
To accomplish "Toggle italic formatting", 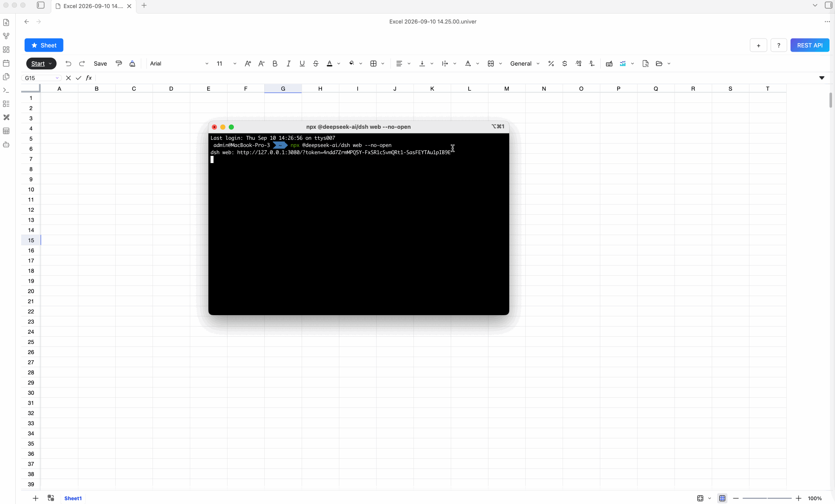I will tap(289, 64).
